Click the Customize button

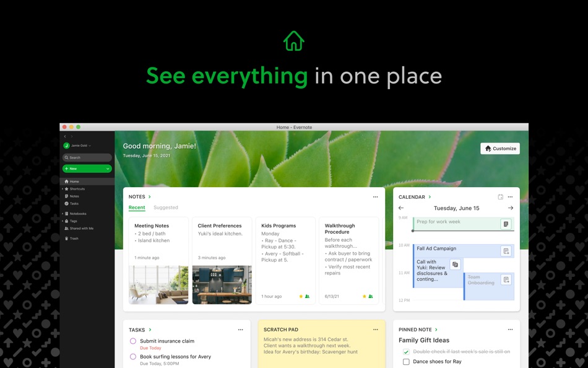(500, 148)
